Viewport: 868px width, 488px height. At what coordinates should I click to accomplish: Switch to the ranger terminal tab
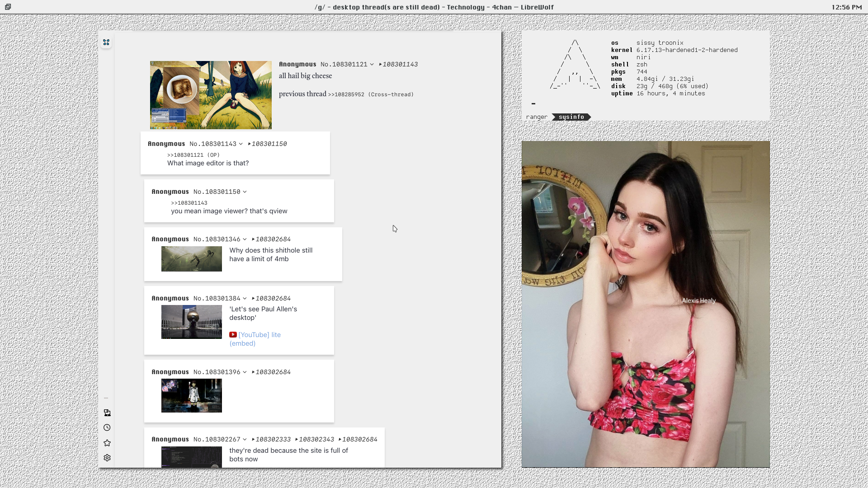click(x=537, y=117)
